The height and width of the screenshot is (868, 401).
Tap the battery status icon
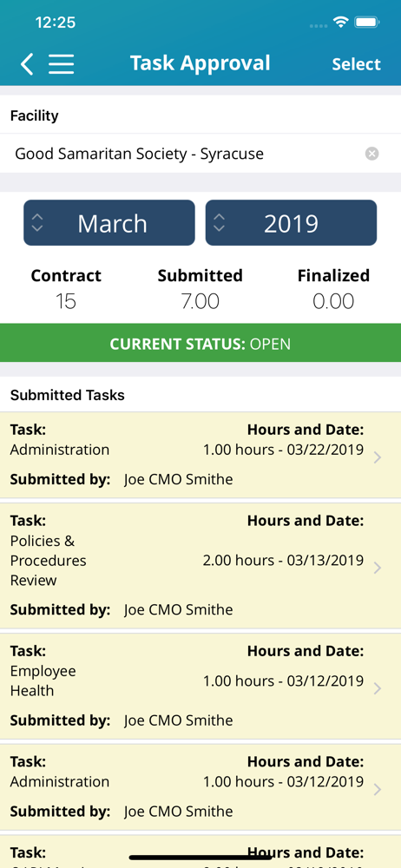(x=366, y=23)
